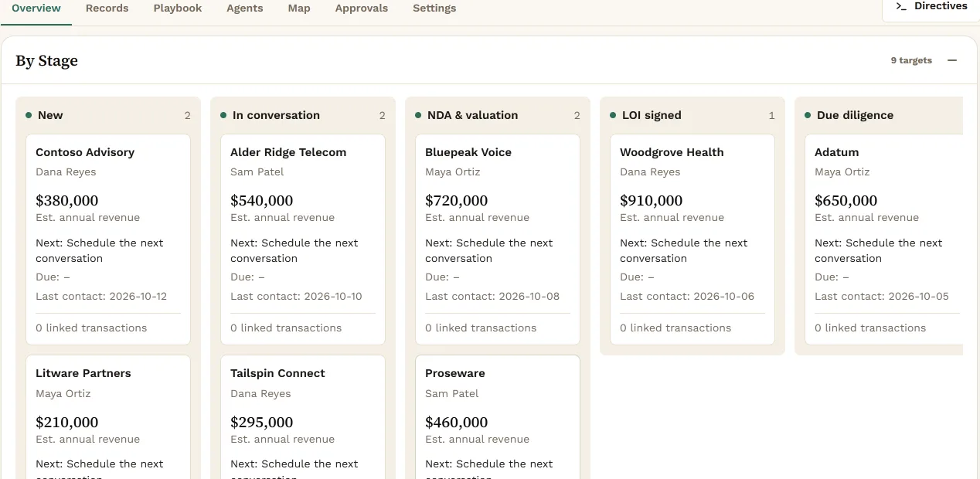Screen dimensions: 980x479
Task: Click the NDA & valuation stage header
Action: [x=498, y=115]
